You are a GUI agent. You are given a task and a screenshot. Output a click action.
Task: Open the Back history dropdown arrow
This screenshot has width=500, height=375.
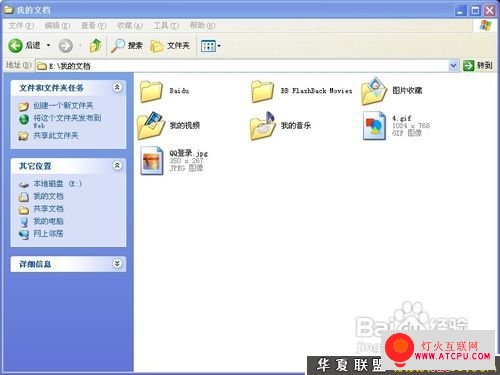pos(48,45)
